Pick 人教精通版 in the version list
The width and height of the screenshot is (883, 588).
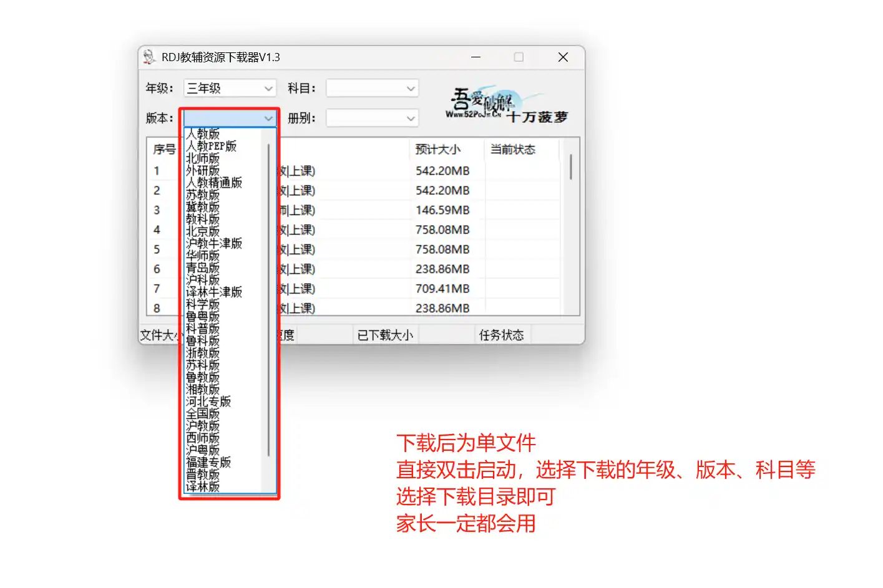point(214,183)
